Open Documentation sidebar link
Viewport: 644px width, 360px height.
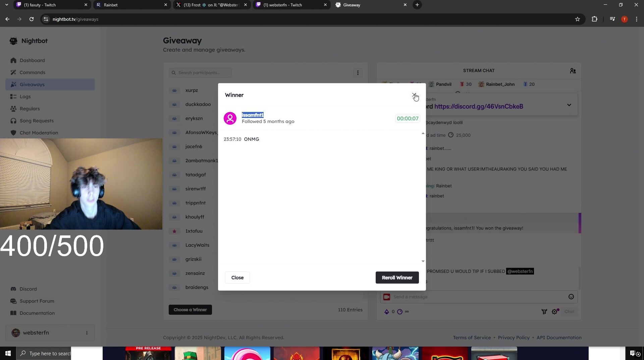click(50, 313)
